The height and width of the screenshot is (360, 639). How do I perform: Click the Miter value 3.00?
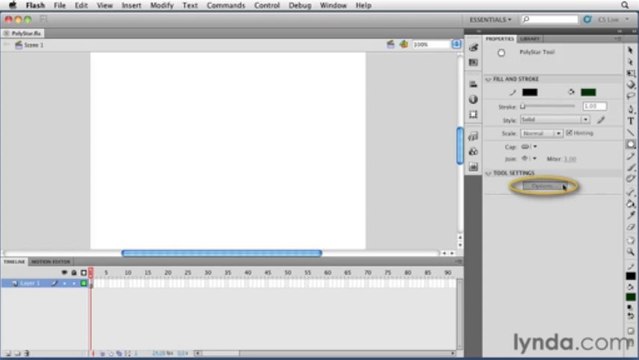click(570, 159)
